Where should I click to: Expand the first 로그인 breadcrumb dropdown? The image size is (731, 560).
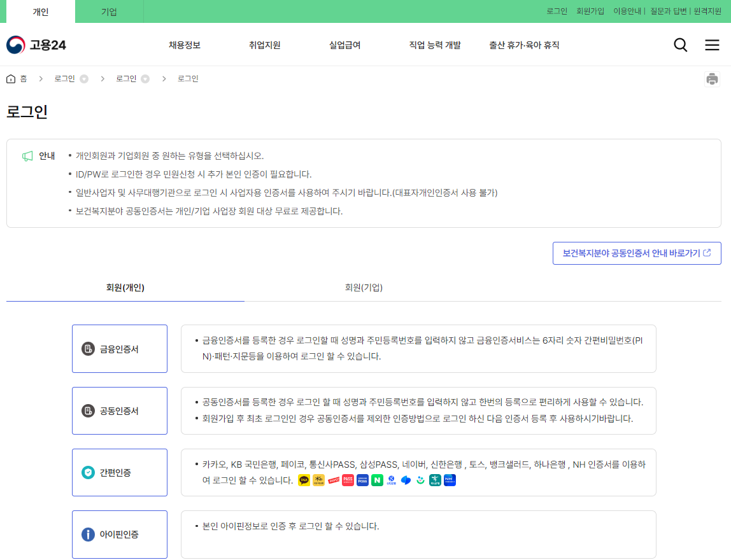pyautogui.click(x=84, y=78)
